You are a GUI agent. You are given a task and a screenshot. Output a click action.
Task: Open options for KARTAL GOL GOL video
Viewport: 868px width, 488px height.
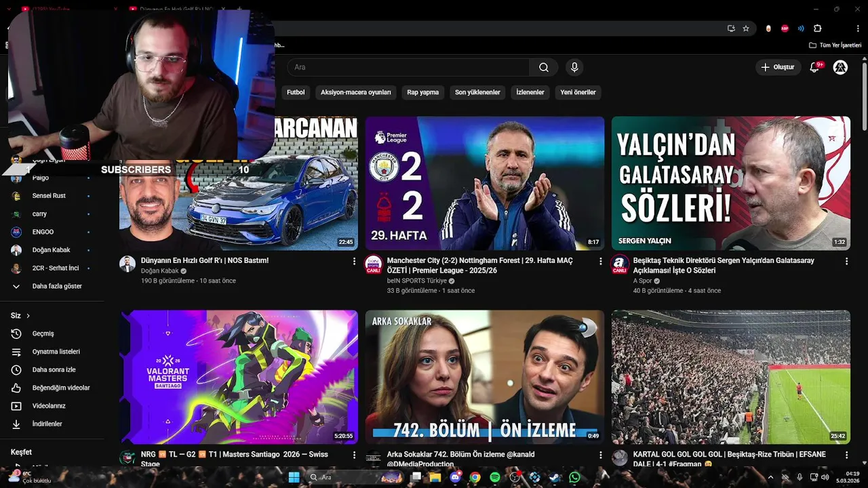(x=846, y=455)
